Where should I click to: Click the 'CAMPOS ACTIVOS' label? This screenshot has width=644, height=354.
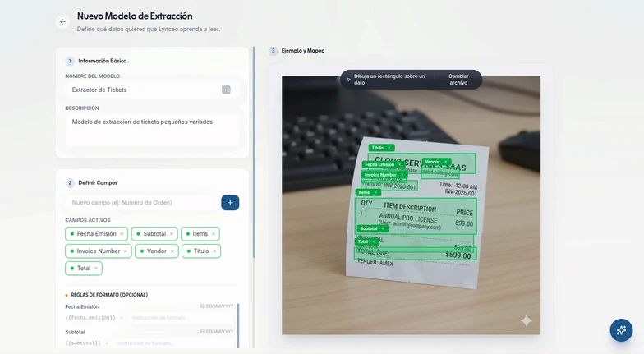pyautogui.click(x=87, y=220)
